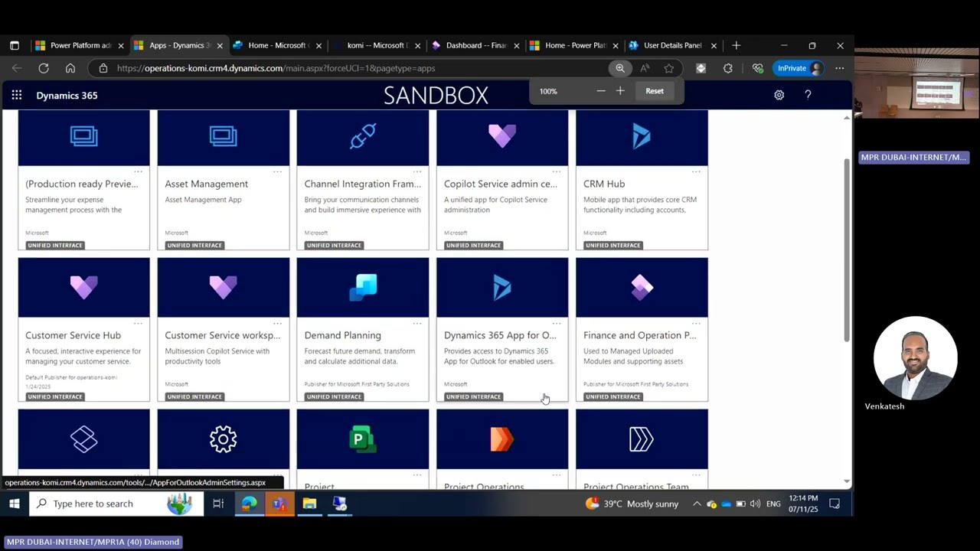Open more options for Copilot Service admin tile
Viewport: 980px width, 551px height.
(x=557, y=171)
